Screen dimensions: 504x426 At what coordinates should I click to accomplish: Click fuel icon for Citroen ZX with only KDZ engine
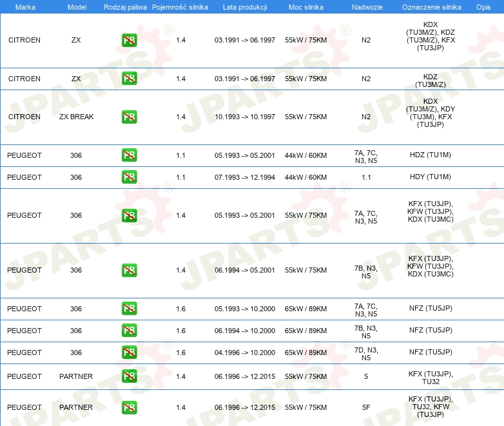129,79
